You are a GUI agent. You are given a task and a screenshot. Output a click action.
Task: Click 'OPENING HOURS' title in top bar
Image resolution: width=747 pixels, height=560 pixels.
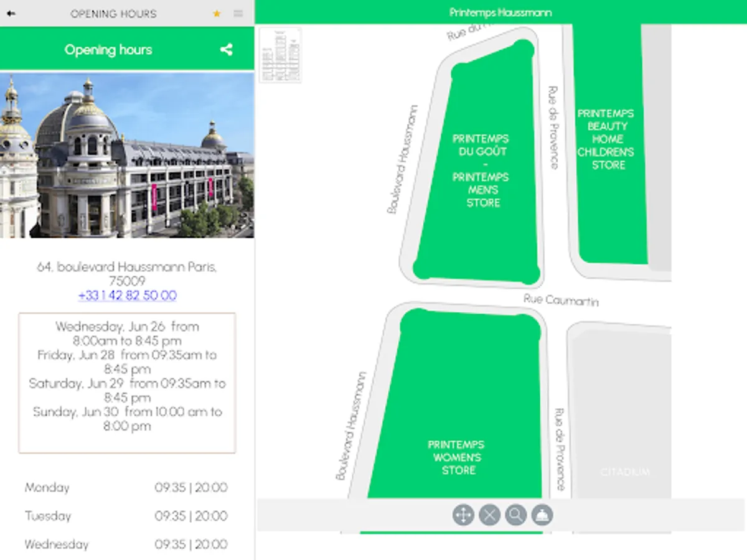point(113,14)
